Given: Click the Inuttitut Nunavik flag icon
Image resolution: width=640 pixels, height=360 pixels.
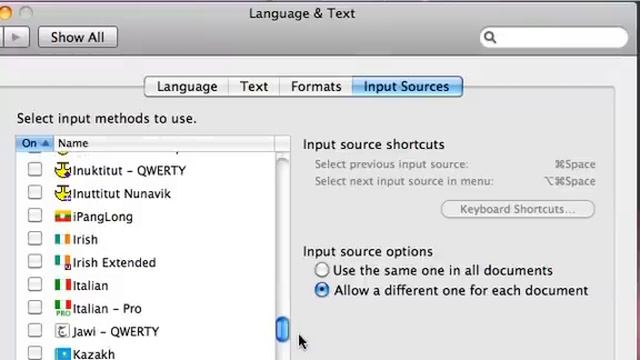Looking at the screenshot, I should coord(62,193).
